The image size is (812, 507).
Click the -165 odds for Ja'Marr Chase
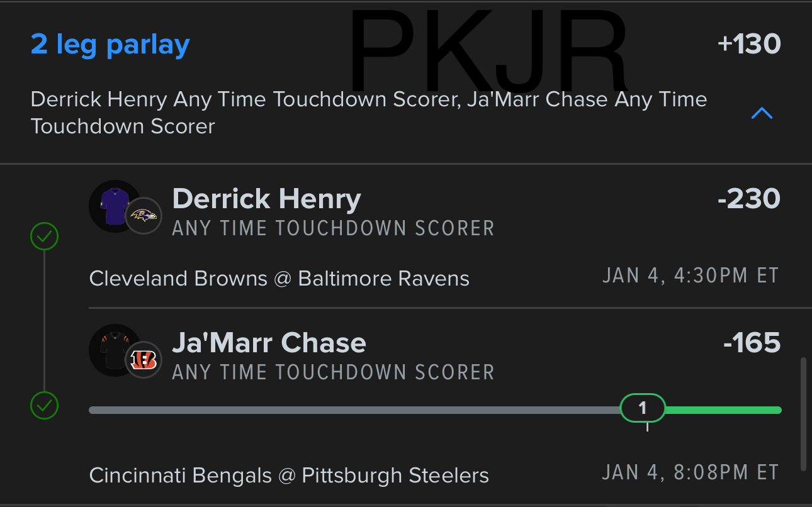pos(752,343)
